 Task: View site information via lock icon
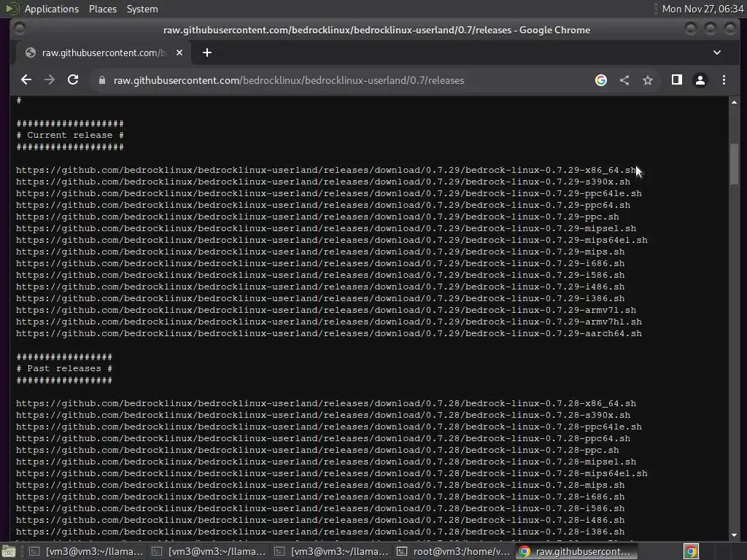[x=101, y=80]
